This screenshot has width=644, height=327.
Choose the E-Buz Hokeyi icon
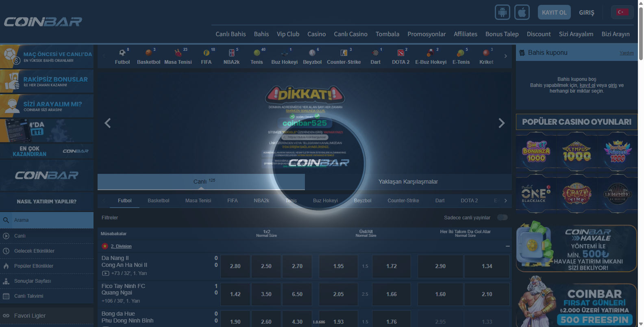point(431,53)
